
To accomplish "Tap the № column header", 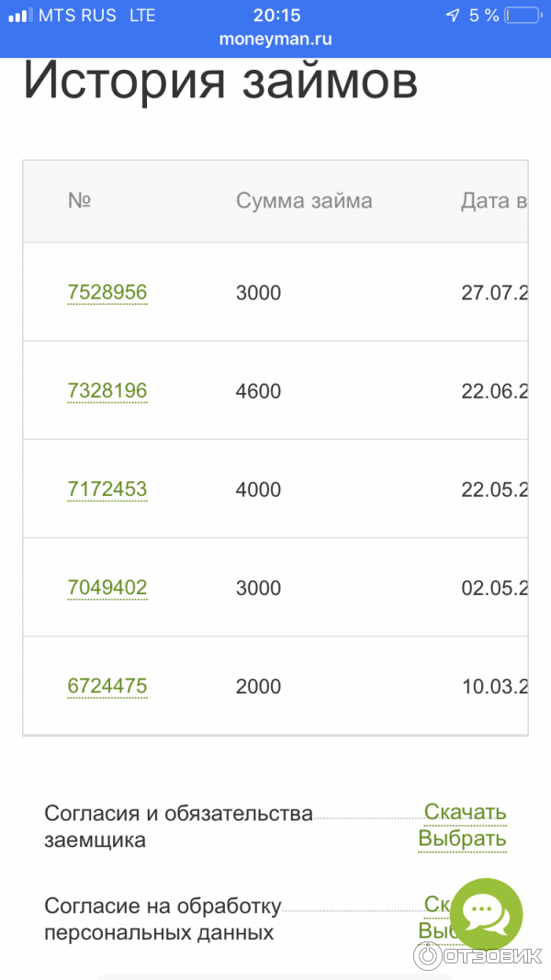I will tap(79, 201).
